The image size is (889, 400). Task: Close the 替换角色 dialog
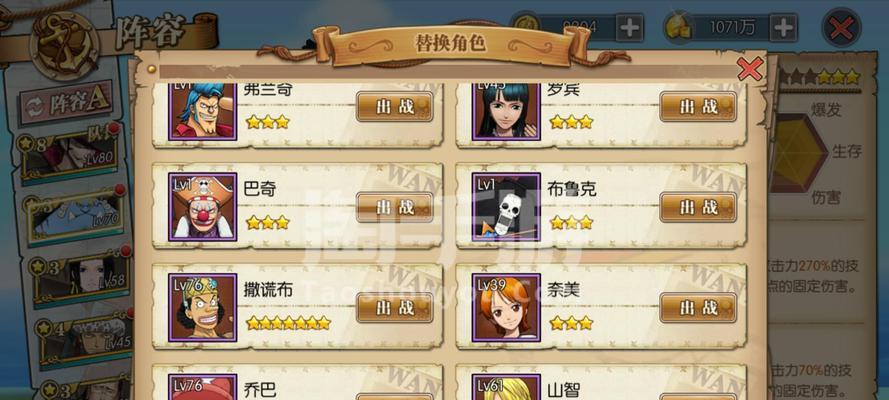pos(750,69)
